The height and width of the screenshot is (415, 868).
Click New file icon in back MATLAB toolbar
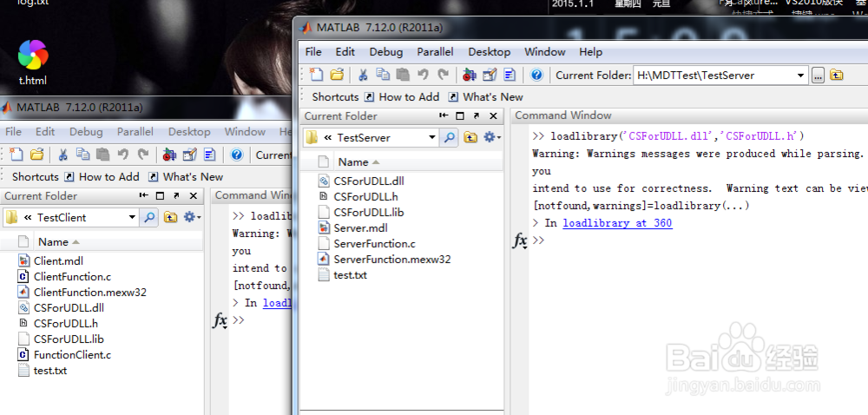click(x=16, y=155)
